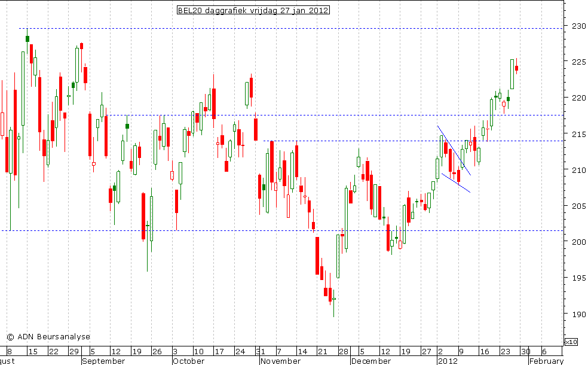Viewport: 588px width, 365px height.
Task: Click the 205 price axis label
Action: [578, 206]
